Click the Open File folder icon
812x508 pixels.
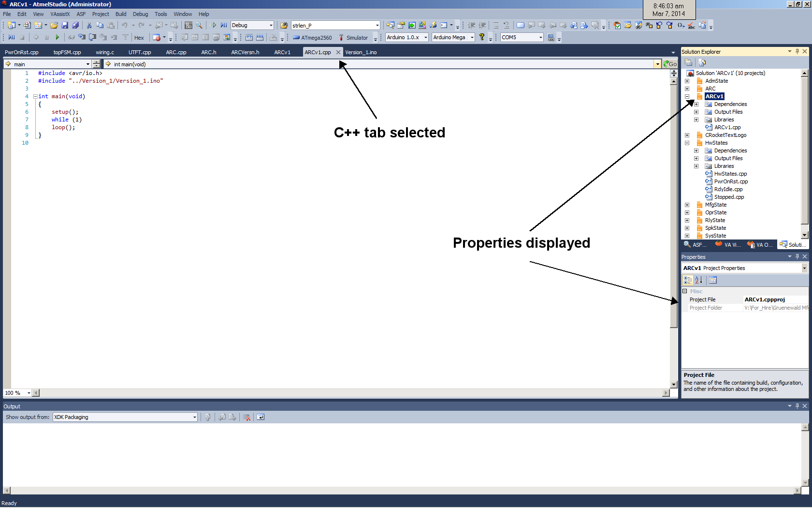[54, 25]
